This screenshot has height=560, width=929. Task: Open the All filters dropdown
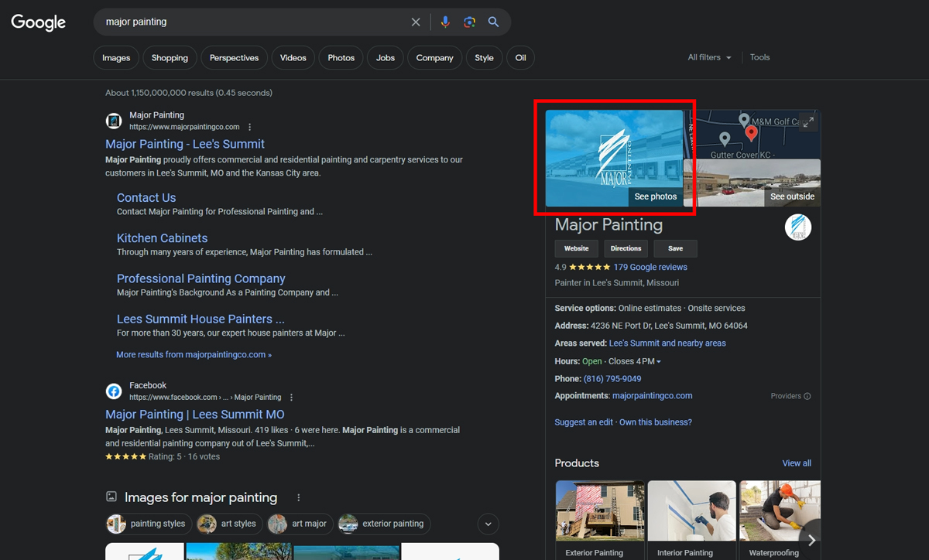709,57
